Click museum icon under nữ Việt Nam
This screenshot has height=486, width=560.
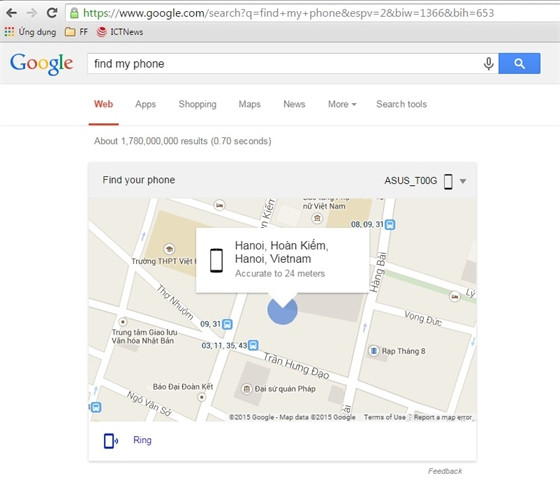(x=317, y=218)
